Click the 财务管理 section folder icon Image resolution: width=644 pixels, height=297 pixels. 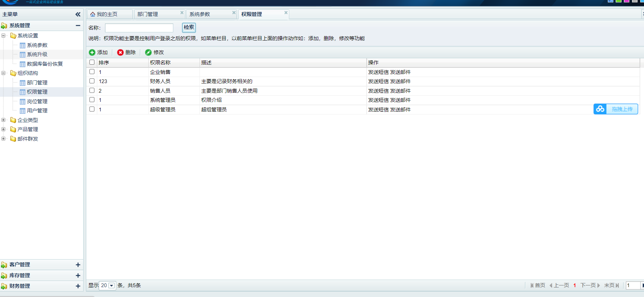tap(4, 286)
